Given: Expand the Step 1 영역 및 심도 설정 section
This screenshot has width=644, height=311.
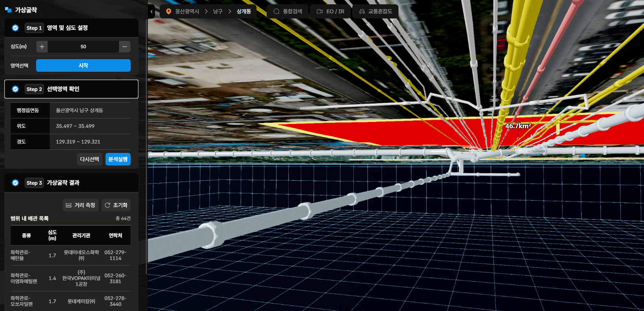Looking at the screenshot, I should tap(71, 28).
